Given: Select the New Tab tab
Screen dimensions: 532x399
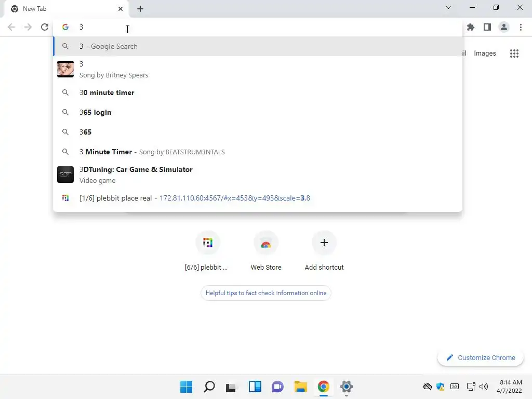Looking at the screenshot, I should pyautogui.click(x=66, y=9).
